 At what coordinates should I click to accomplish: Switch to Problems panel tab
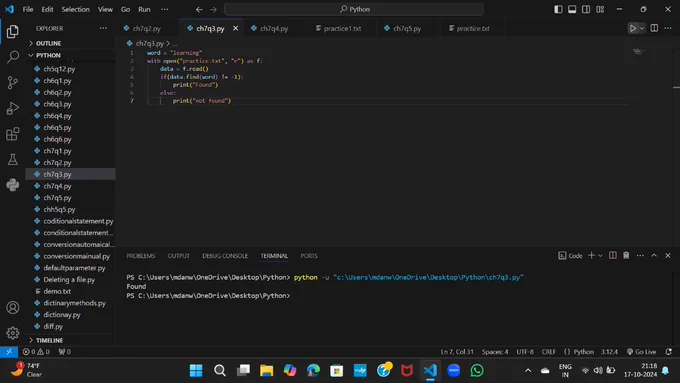(x=141, y=256)
